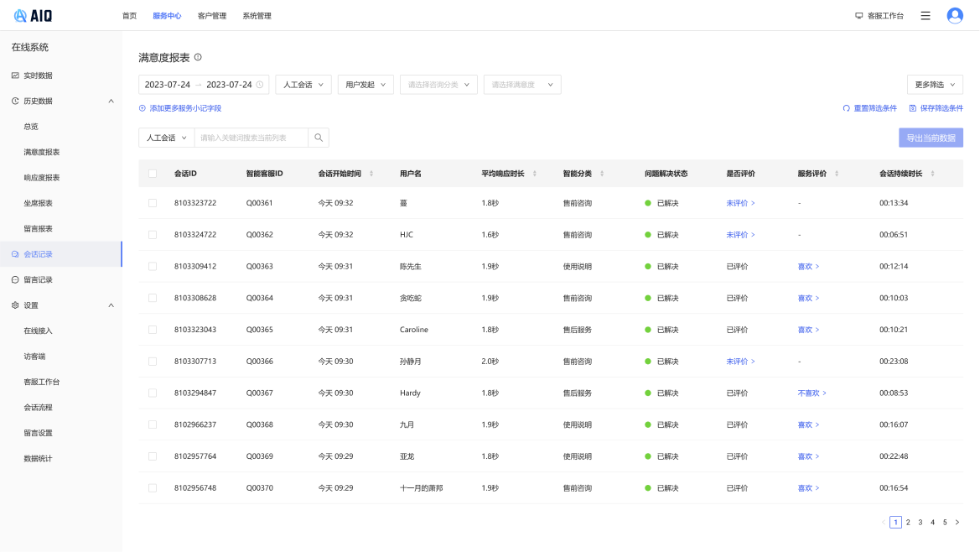The height and width of the screenshot is (552, 980).
Task: Click 重置筛选条件 link
Action: coord(869,108)
